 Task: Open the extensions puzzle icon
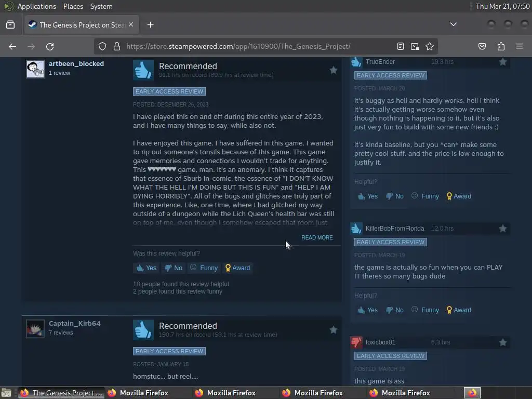point(501,46)
